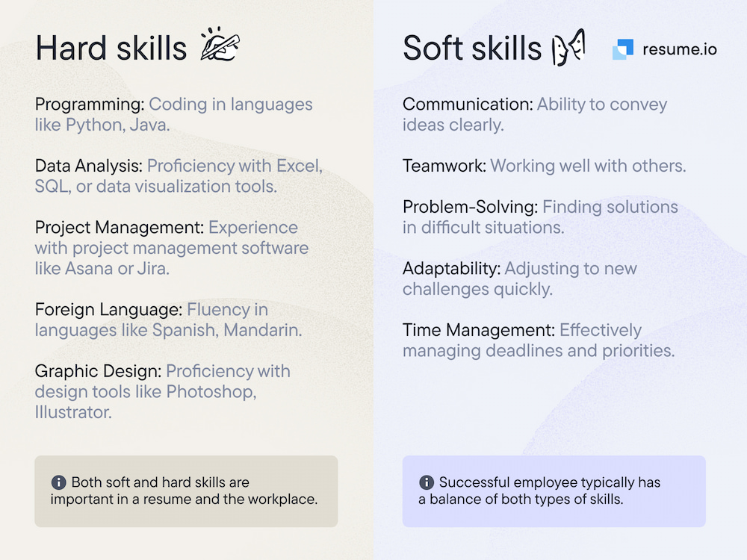Image resolution: width=747 pixels, height=560 pixels.
Task: Click the info icon in the beige note
Action: point(58,482)
